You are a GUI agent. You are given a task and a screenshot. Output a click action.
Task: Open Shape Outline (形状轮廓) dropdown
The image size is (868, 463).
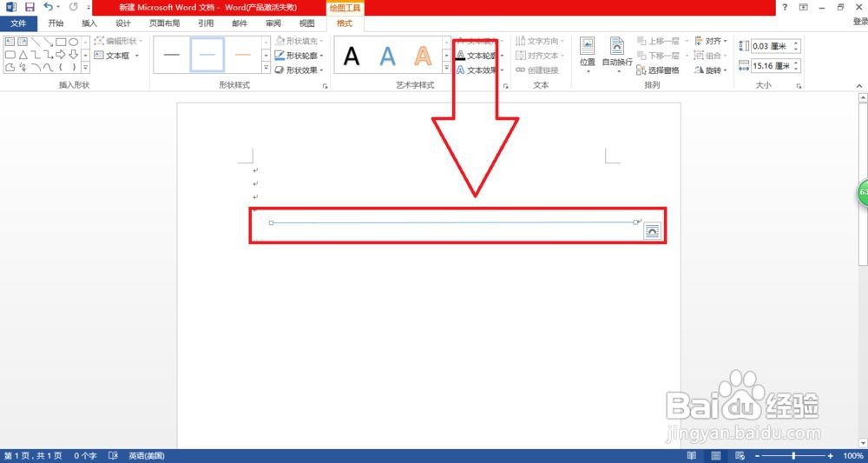pyautogui.click(x=299, y=56)
